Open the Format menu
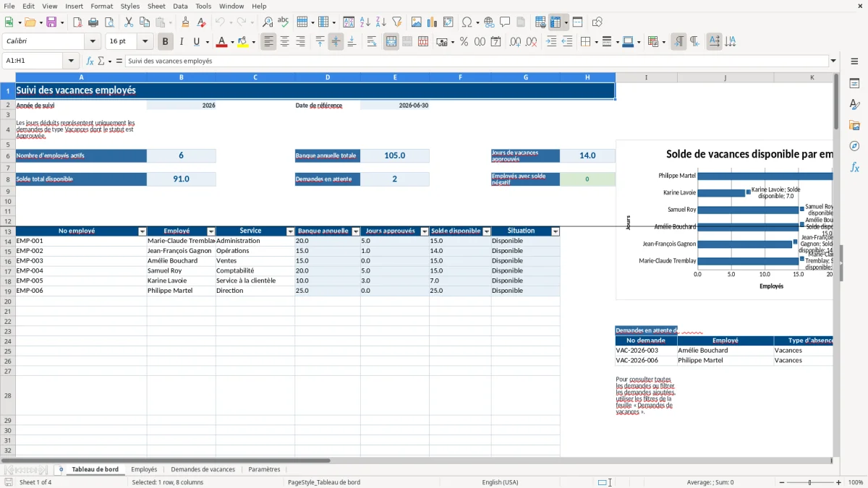 101,6
